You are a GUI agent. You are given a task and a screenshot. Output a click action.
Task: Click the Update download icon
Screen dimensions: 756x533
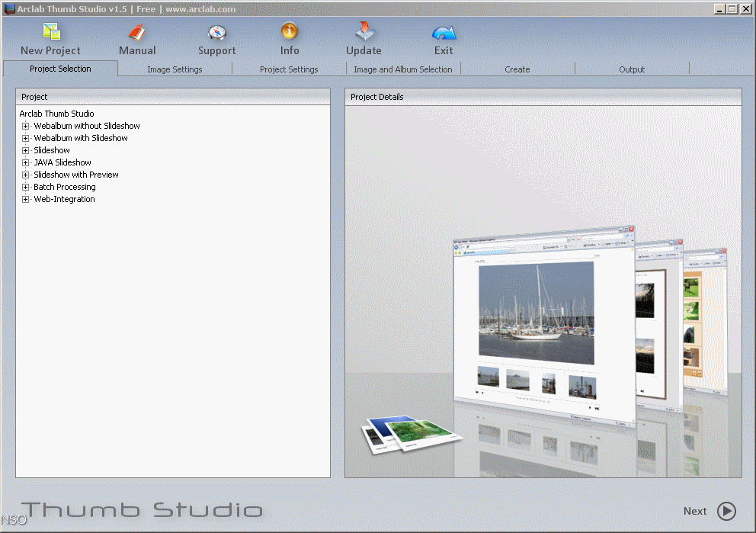(364, 31)
